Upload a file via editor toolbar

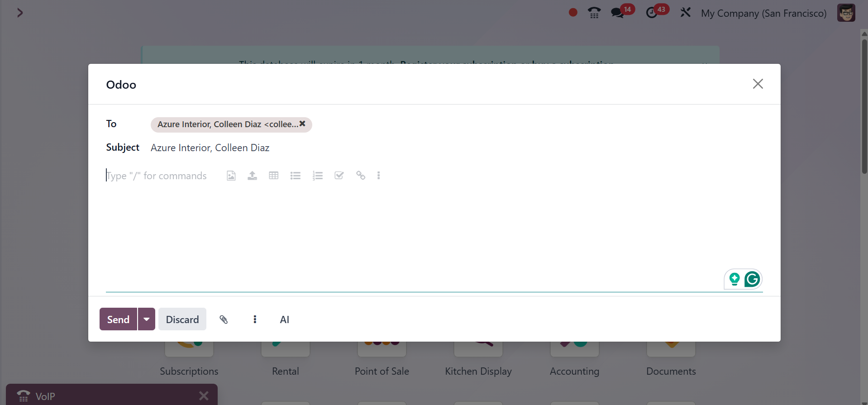coord(252,176)
